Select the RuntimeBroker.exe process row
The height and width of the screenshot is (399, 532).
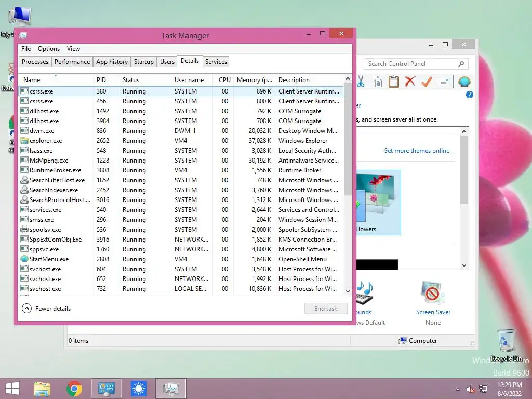(x=180, y=170)
